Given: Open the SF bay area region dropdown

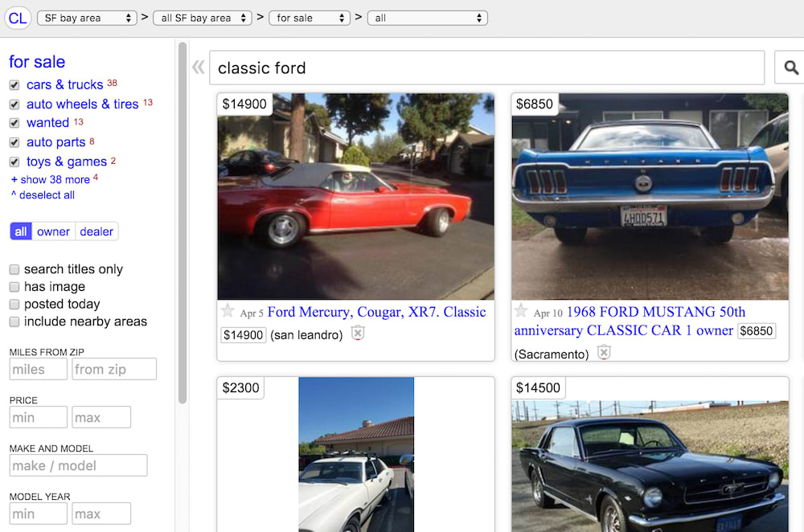Looking at the screenshot, I should [87, 18].
